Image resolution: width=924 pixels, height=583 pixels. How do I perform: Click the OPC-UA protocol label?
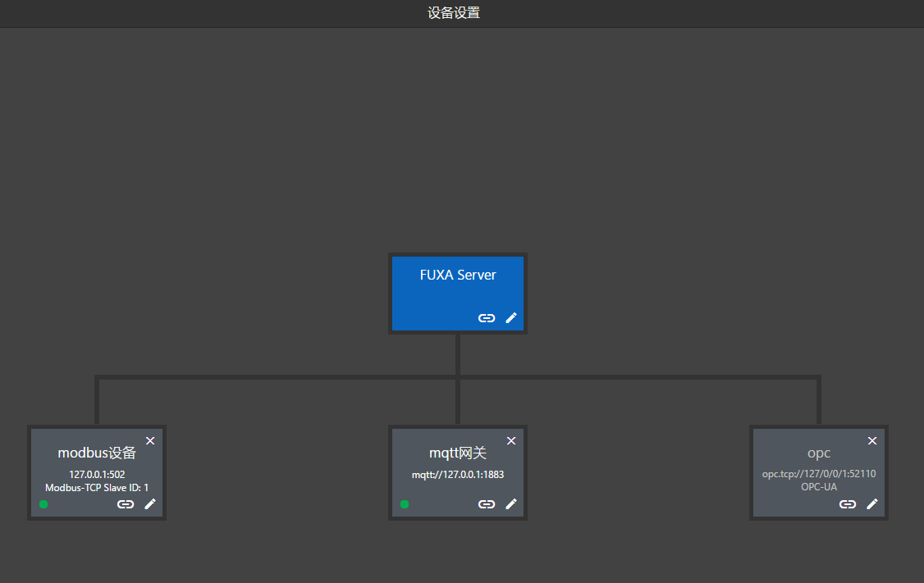[x=818, y=487]
